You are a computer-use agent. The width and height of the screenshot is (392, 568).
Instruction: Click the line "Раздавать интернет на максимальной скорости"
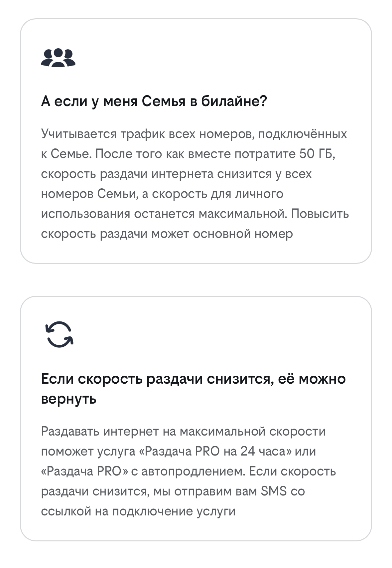coord(183,431)
